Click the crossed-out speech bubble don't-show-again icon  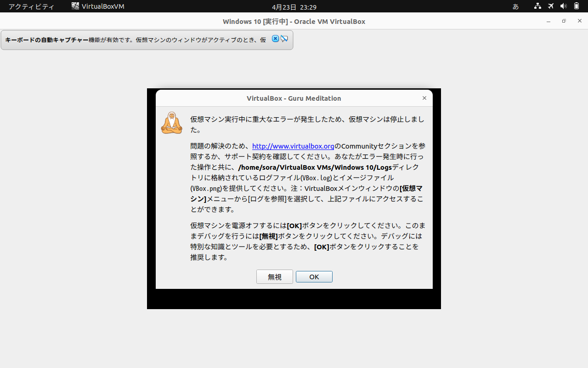(284, 39)
